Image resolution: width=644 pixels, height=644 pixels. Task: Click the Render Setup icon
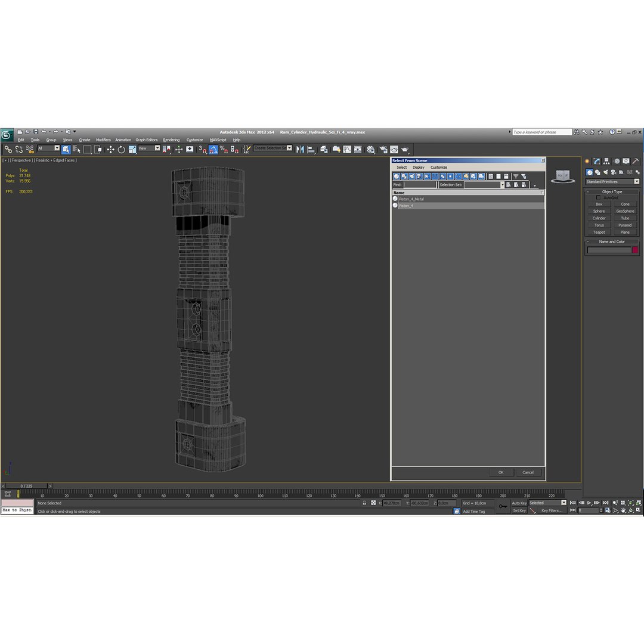(x=383, y=150)
